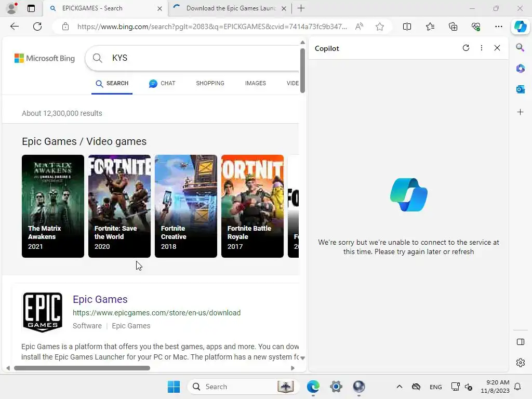Click the horizontal page scrollbar thumb
The image size is (532, 399).
click(x=82, y=368)
